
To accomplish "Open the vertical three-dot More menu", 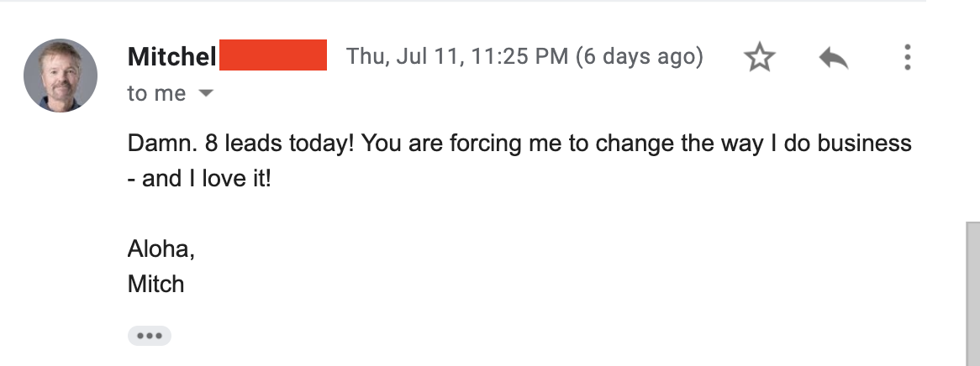I will (x=907, y=58).
